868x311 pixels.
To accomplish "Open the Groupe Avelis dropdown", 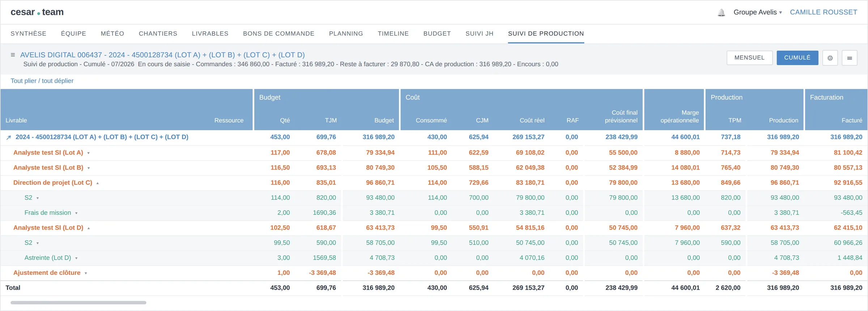I will tap(758, 12).
